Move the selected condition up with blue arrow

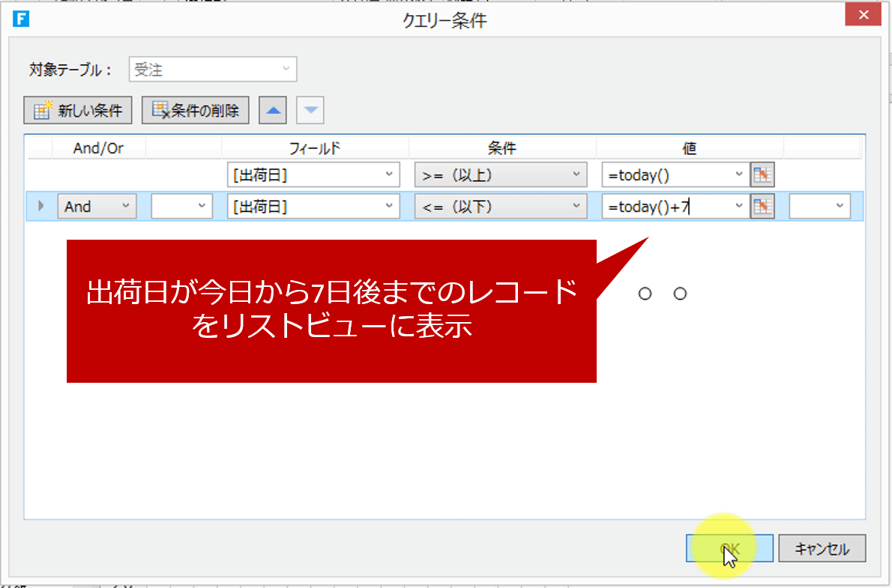272,109
